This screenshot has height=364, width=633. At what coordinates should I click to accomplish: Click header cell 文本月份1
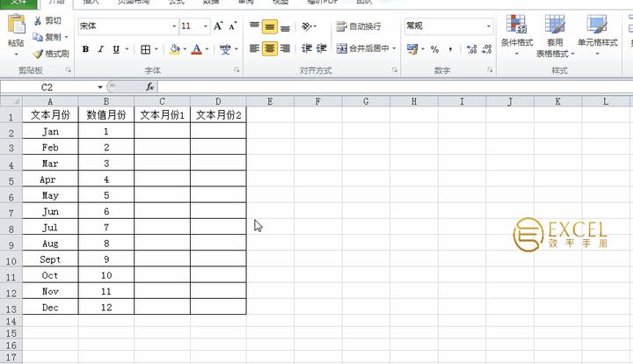point(163,115)
